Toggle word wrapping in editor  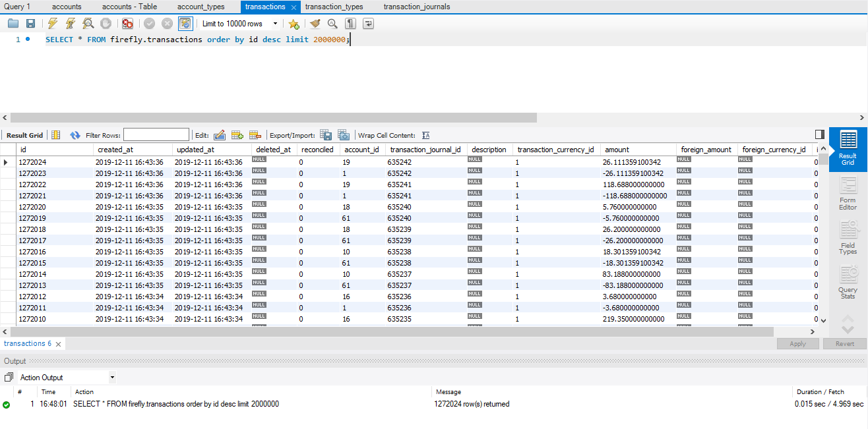coord(368,24)
